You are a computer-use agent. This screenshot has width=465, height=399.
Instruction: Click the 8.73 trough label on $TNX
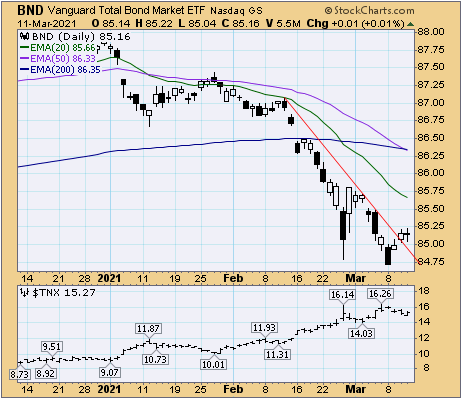click(20, 375)
